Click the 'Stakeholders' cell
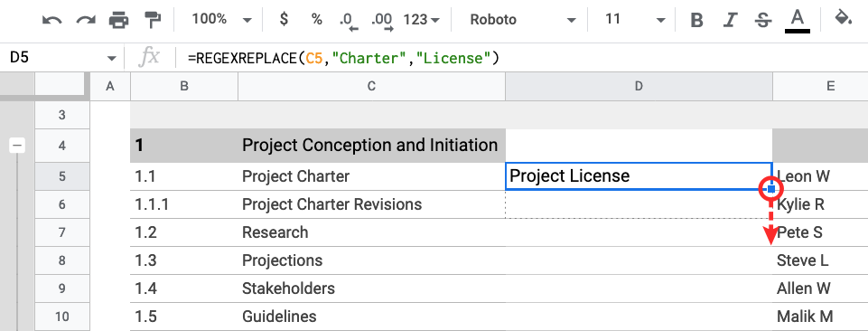This screenshot has width=868, height=331. pos(371,288)
